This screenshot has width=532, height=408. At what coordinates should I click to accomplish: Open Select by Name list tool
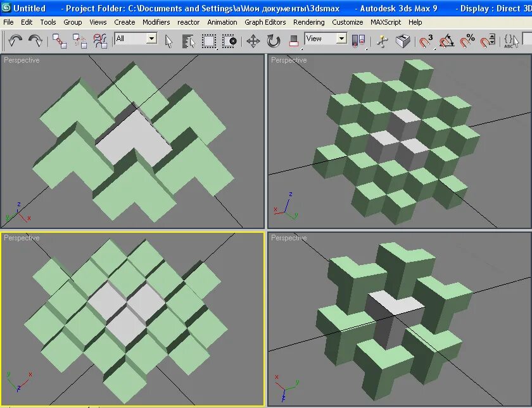pyautogui.click(x=188, y=41)
